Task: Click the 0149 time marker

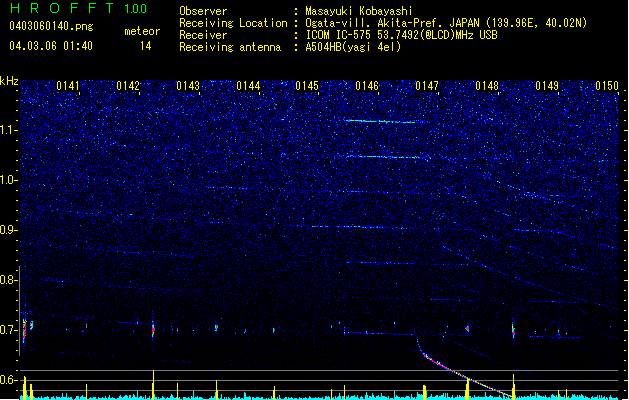Action: 547,86
